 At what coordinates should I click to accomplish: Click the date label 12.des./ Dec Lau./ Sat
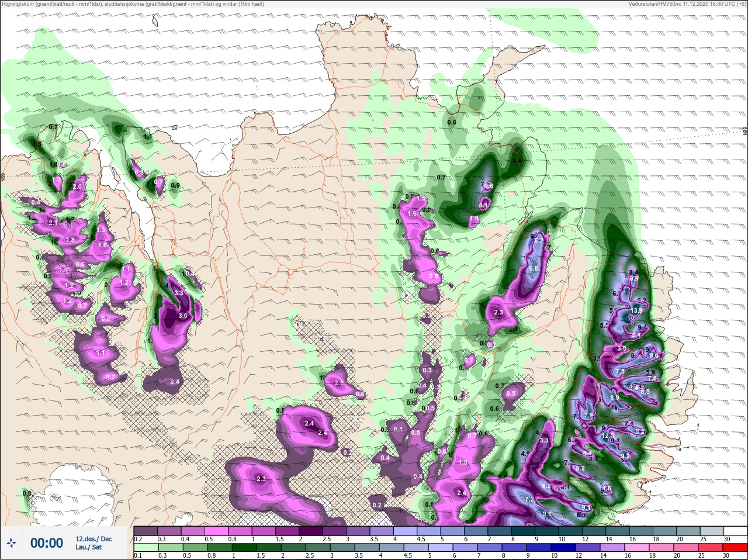[93, 542]
